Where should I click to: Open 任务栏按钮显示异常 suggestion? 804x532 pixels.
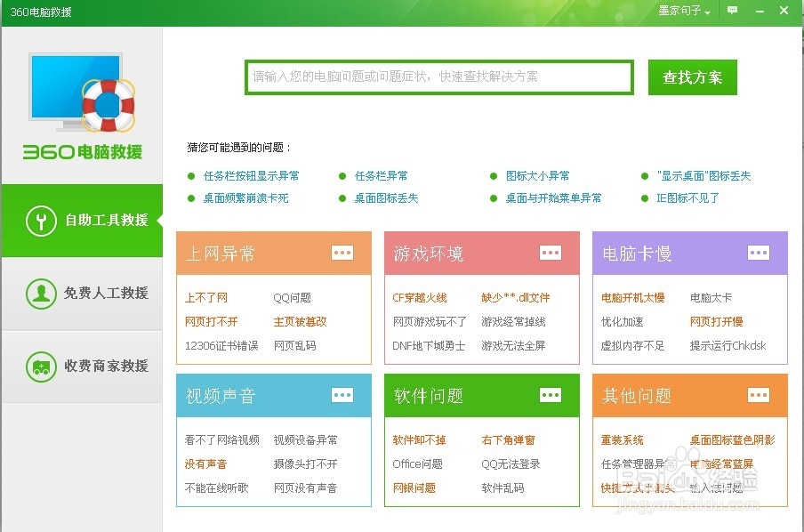tap(251, 176)
